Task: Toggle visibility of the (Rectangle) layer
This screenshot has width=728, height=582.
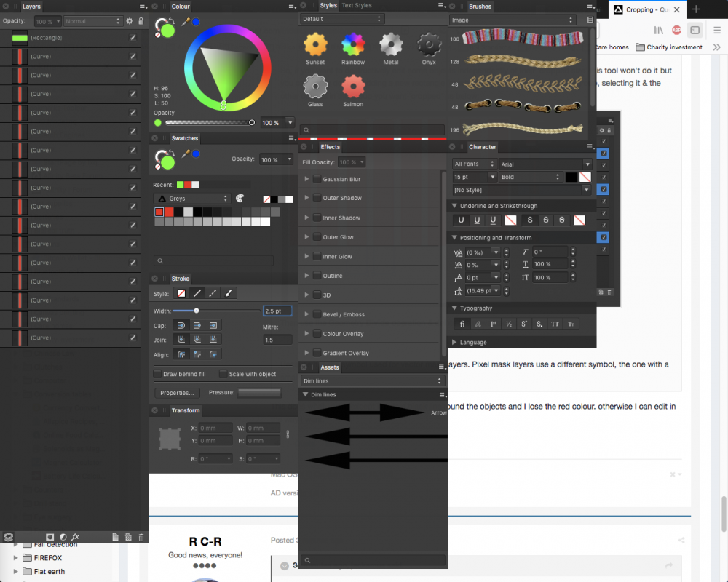Action: 132,36
